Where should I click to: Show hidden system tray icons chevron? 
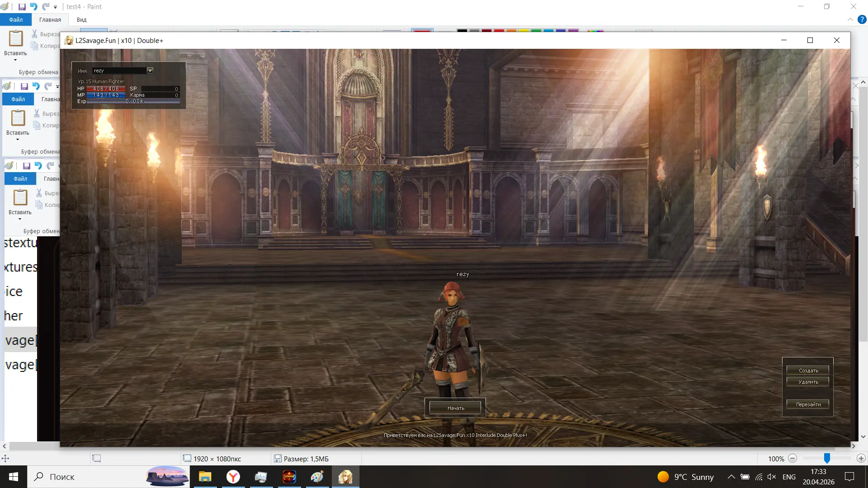pos(731,477)
